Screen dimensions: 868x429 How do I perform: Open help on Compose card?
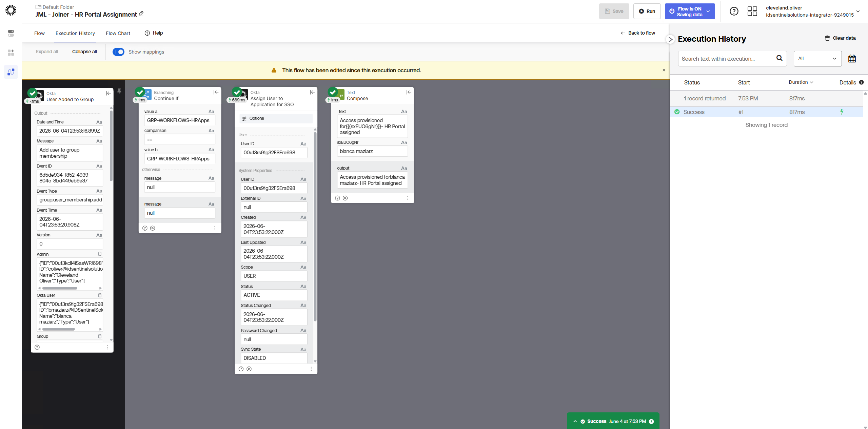pos(337,198)
